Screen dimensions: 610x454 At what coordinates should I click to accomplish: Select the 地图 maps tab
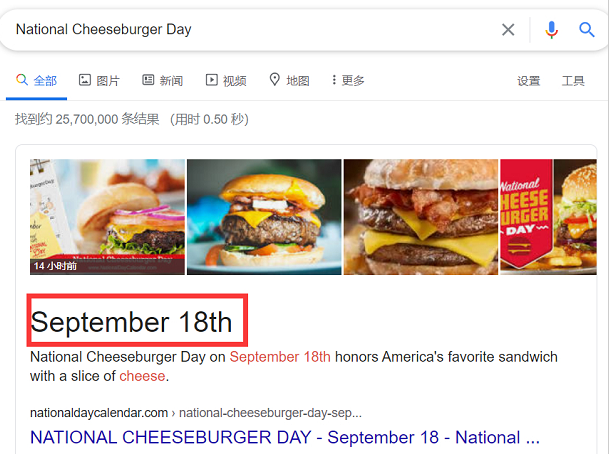pyautogui.click(x=289, y=81)
